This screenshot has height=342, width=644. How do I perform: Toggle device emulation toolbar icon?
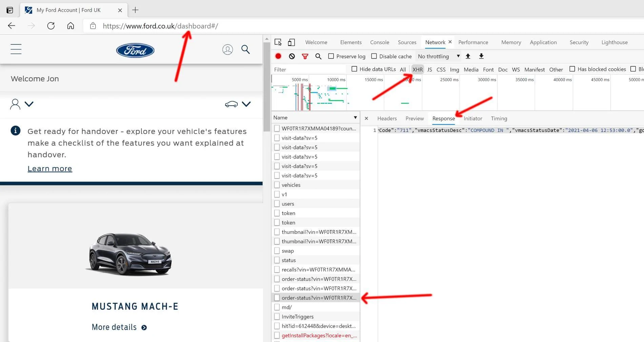(x=291, y=42)
